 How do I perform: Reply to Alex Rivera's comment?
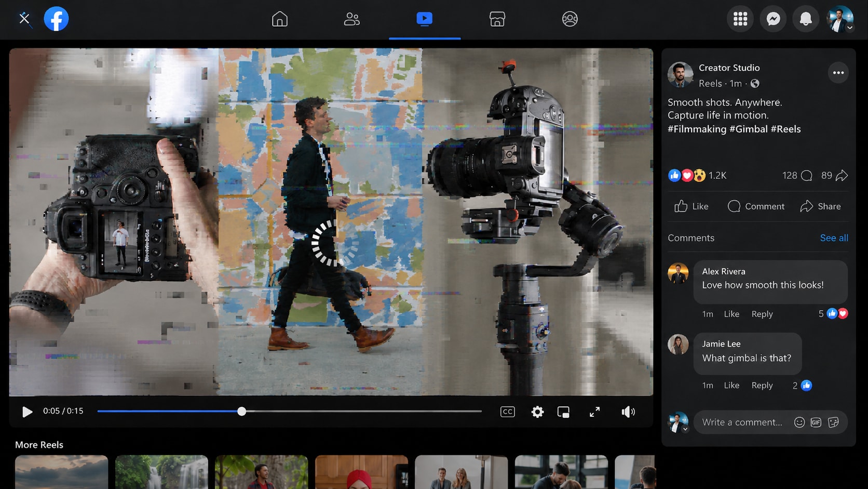click(762, 314)
